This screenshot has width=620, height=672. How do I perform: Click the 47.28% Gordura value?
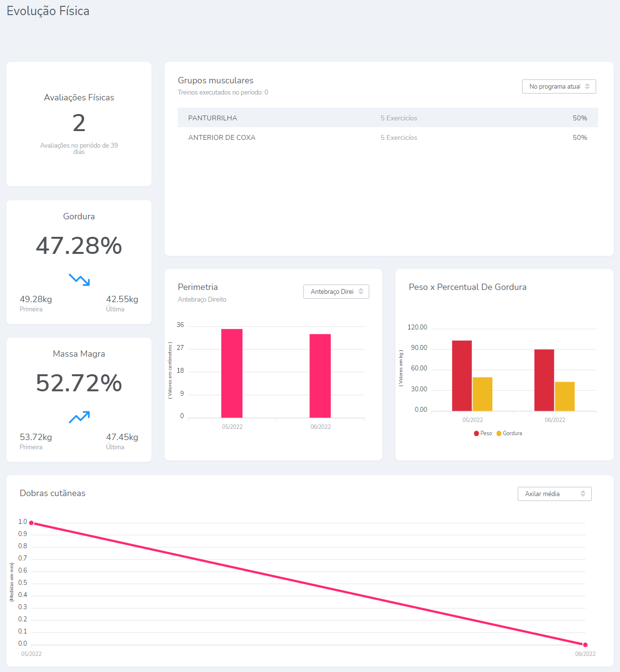click(x=79, y=246)
